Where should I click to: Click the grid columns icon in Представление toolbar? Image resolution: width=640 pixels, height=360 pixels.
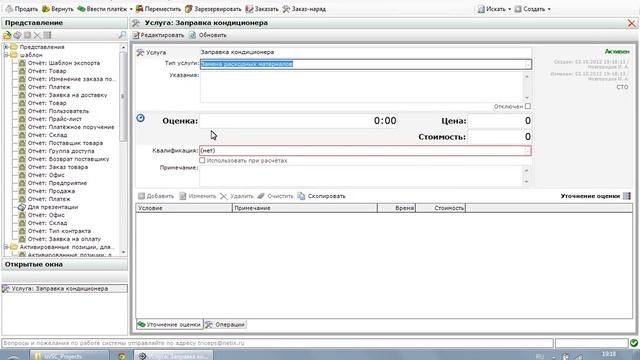pos(47,36)
